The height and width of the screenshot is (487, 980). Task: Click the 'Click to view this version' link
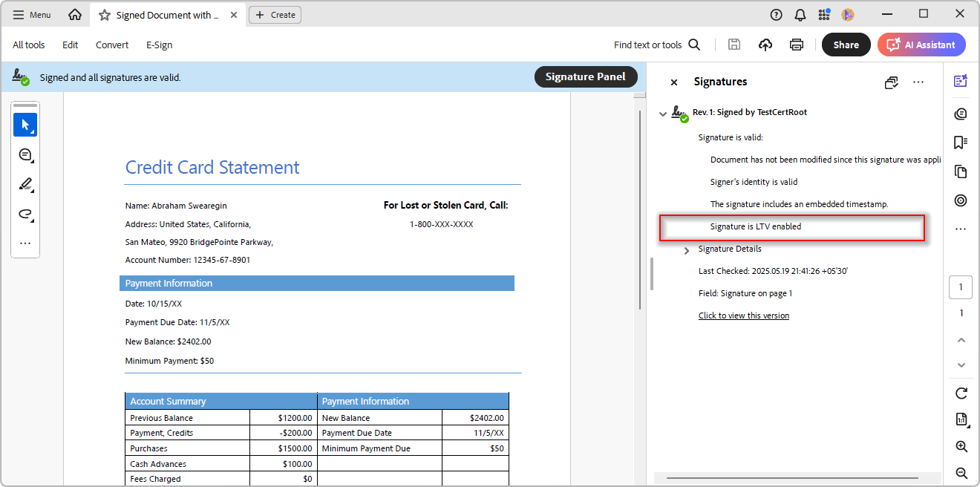click(743, 316)
